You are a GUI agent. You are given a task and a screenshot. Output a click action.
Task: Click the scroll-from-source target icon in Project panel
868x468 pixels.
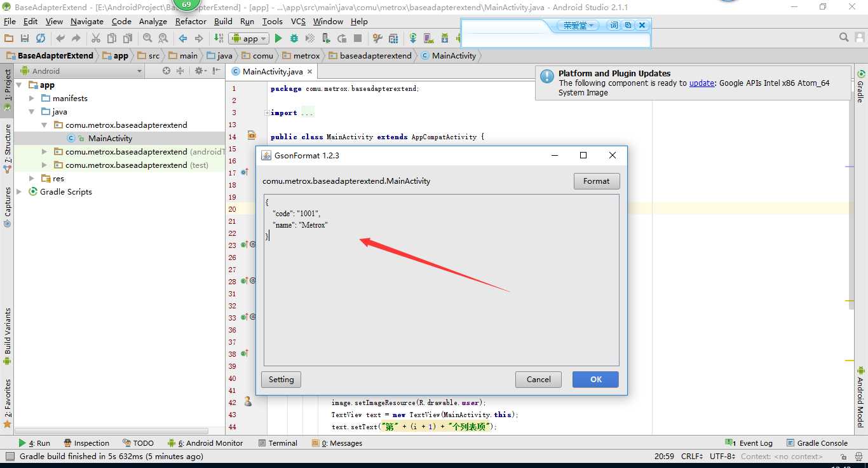coord(166,71)
